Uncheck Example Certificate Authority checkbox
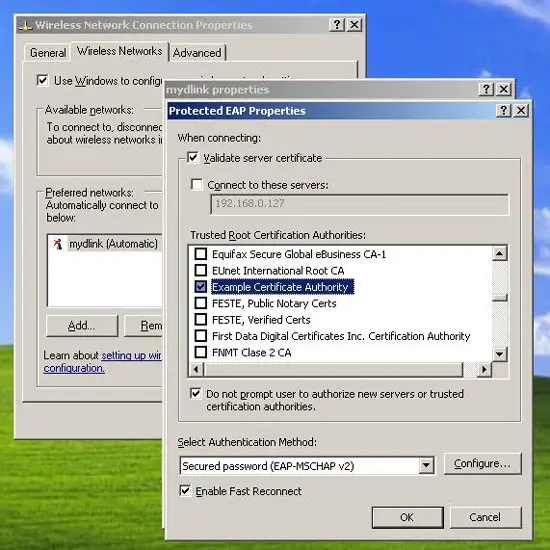550x550 pixels. [201, 287]
